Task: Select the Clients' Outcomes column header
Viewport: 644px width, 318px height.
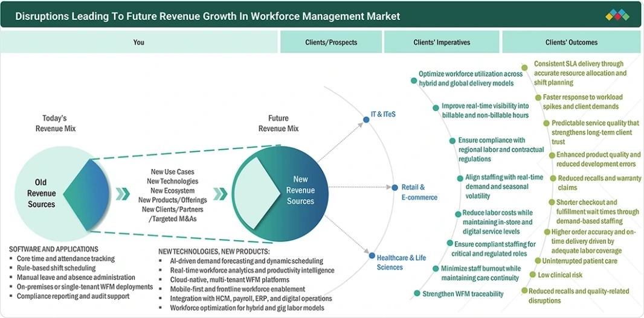Action: [572, 42]
